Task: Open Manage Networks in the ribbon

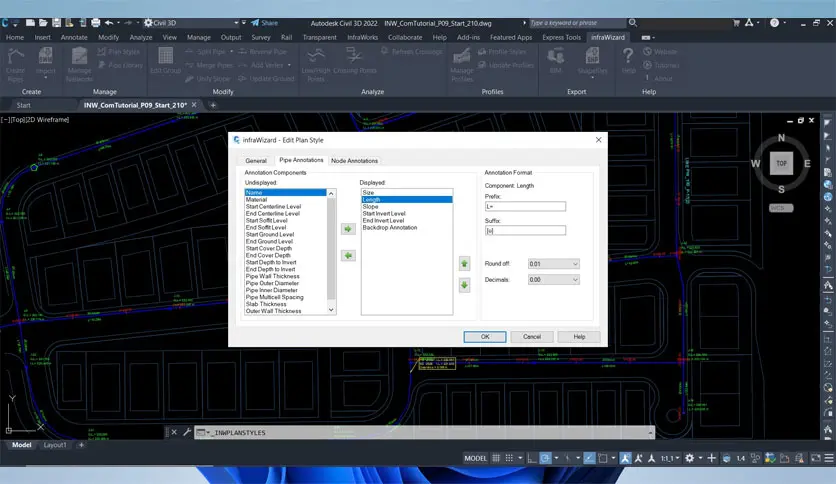Action: (79, 64)
